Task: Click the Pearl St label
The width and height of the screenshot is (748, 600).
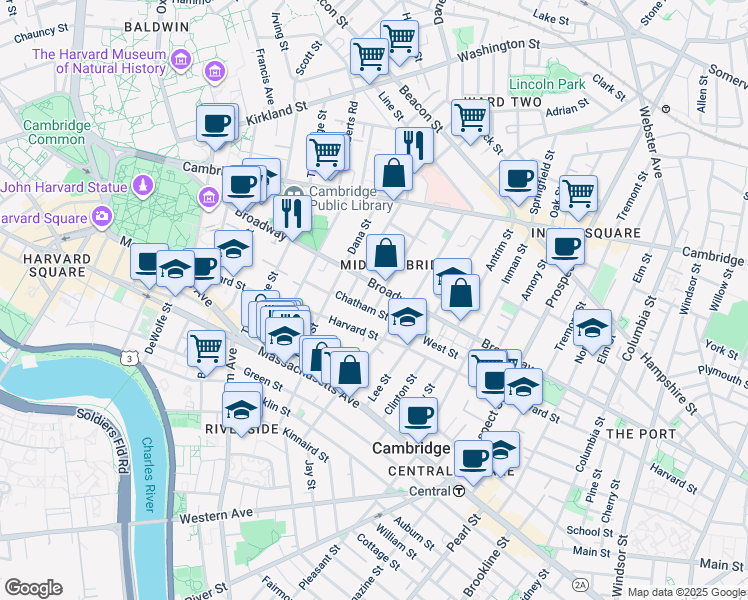Action: coord(463,533)
